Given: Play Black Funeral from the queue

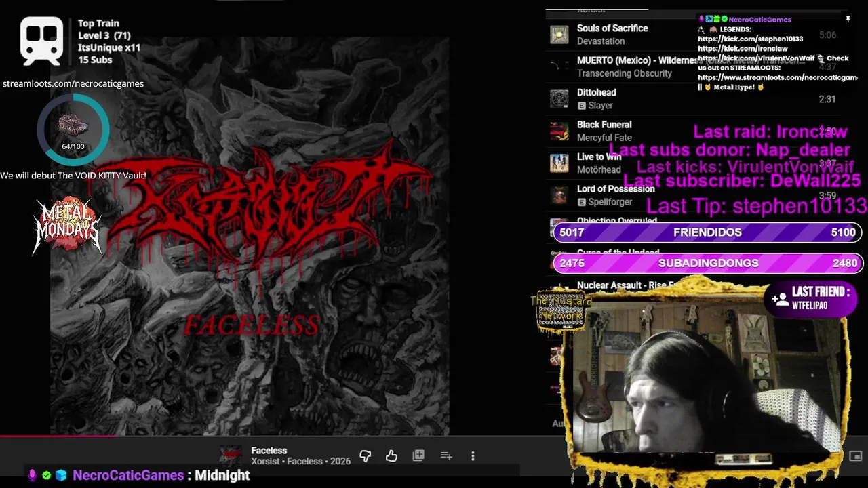Looking at the screenshot, I should (604, 125).
